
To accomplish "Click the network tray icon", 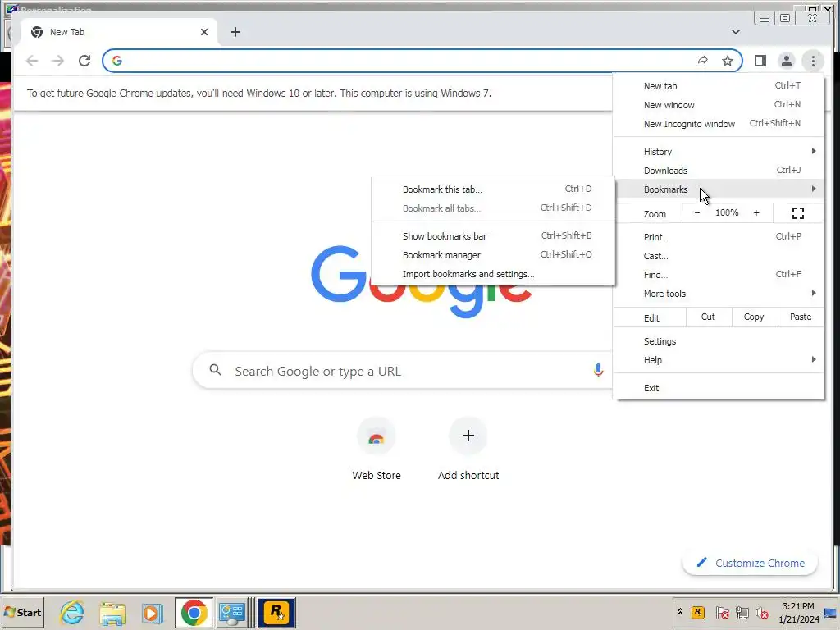I will pyautogui.click(x=742, y=612).
